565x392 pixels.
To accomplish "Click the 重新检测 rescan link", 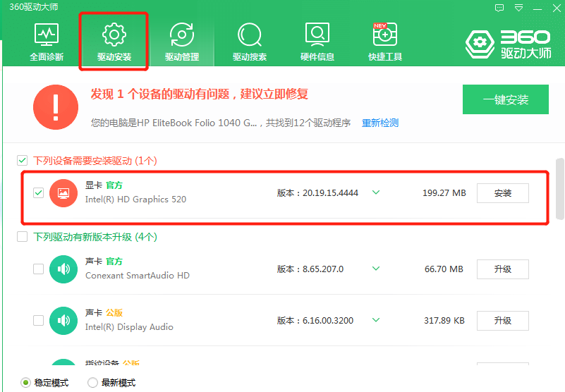I will coord(380,123).
